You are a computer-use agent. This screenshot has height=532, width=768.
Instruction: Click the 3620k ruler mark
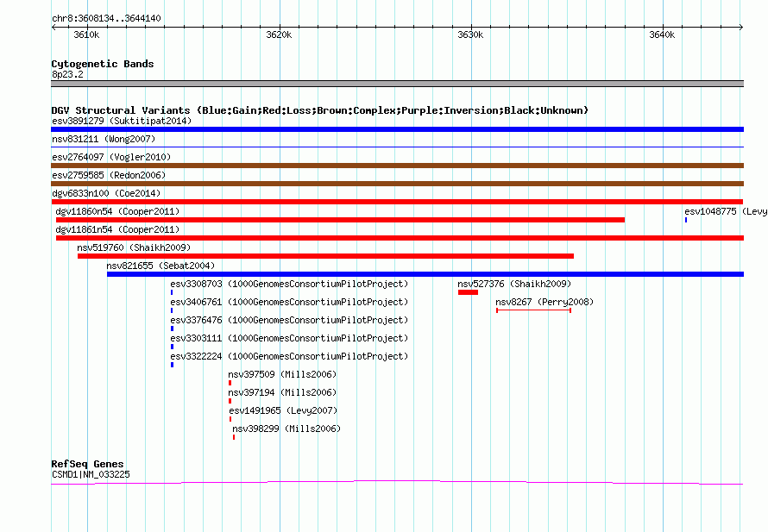279,34
